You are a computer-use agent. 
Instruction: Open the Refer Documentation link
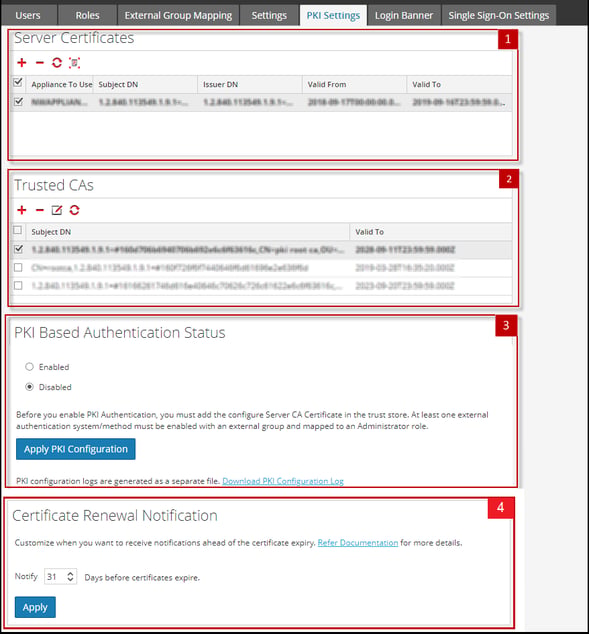pos(358,543)
